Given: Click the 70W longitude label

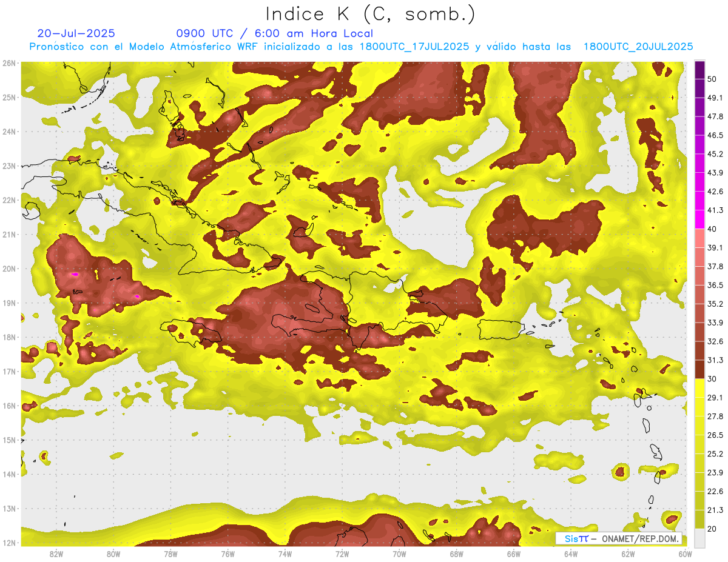Looking at the screenshot, I should tap(399, 554).
